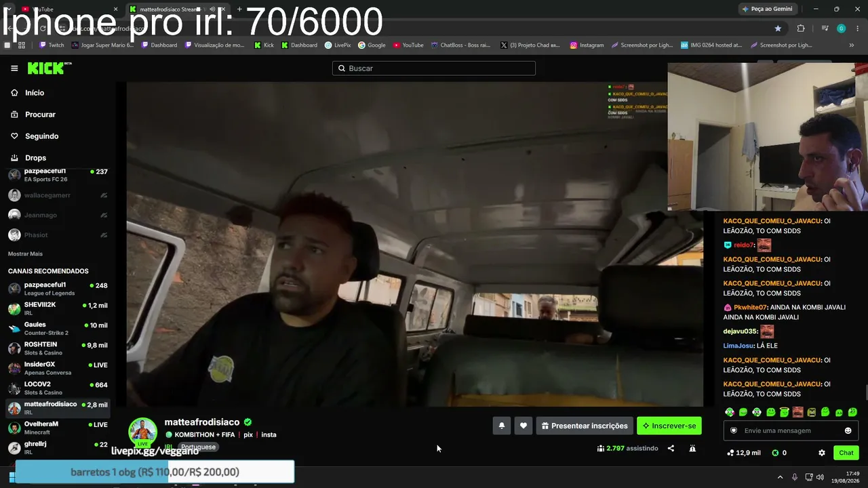Open Jeanmago offline channel
868x488 pixels.
[58, 215]
